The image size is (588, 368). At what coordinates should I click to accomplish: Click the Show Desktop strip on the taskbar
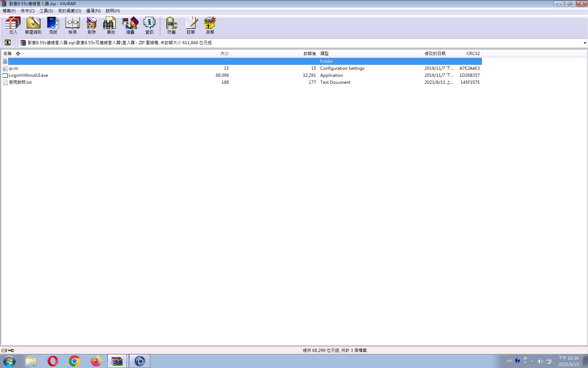tap(585, 361)
